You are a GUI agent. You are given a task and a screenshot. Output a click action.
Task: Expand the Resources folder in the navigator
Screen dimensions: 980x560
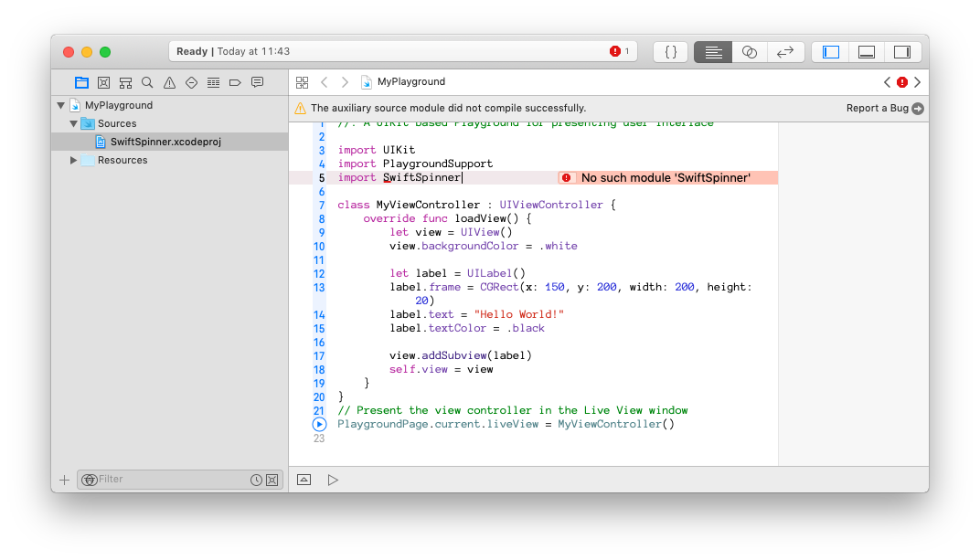[73, 160]
